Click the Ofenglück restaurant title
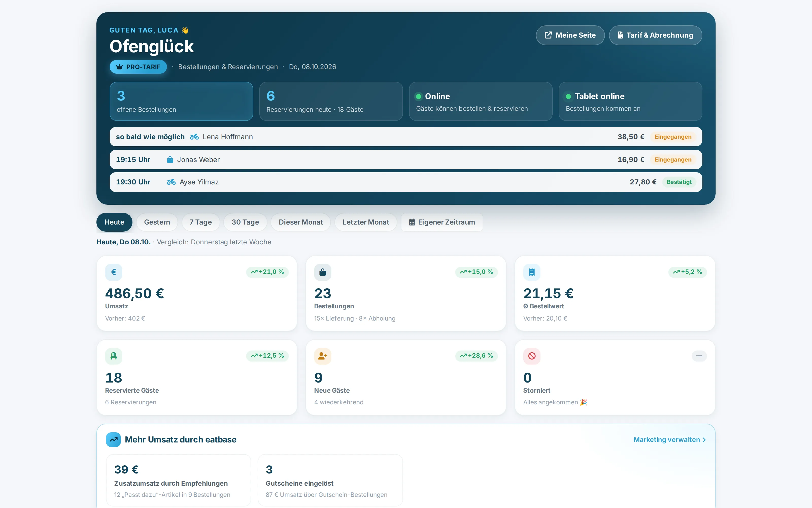Image resolution: width=812 pixels, height=508 pixels. point(152,46)
